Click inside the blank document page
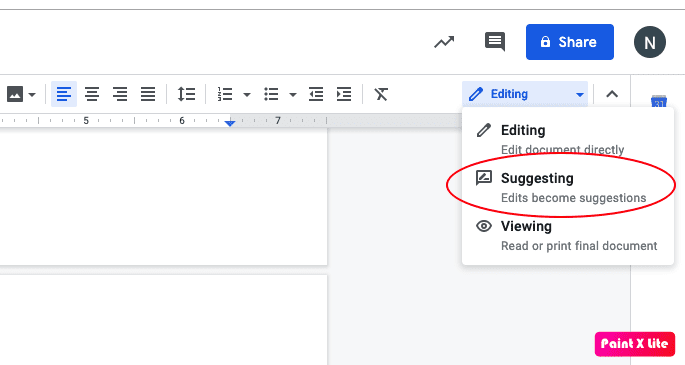The width and height of the screenshot is (685, 365). click(x=163, y=196)
